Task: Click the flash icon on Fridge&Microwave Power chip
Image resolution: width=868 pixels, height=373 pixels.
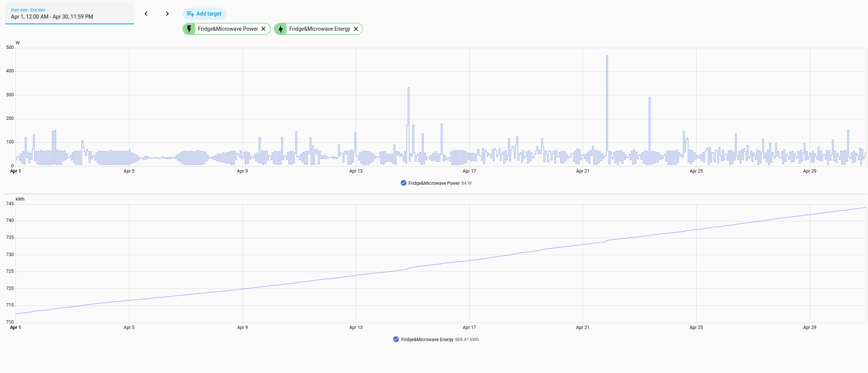Action: (189, 29)
